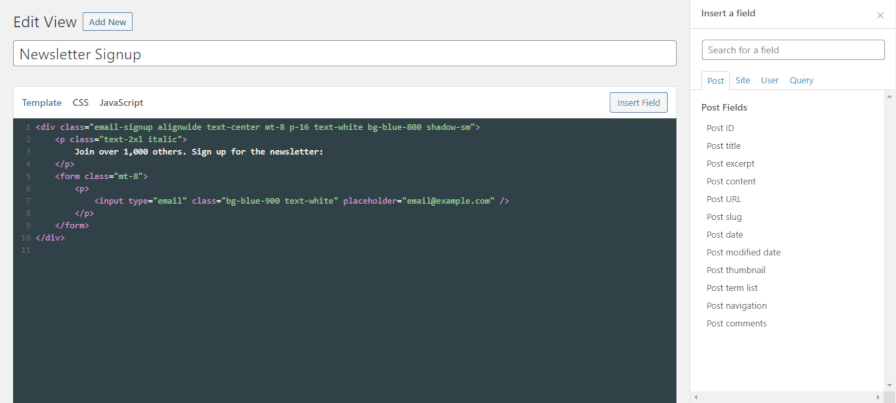Close the Insert a field panel
The height and width of the screenshot is (403, 896).
880,15
